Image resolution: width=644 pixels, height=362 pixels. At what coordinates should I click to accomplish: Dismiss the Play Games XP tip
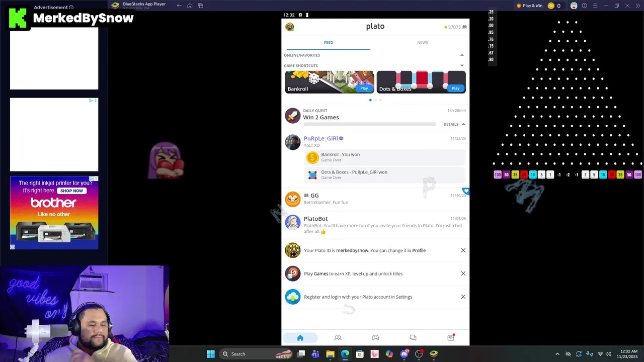[x=463, y=274]
